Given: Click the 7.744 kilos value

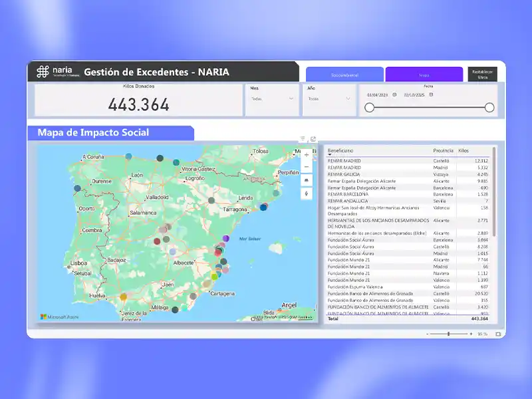Looking at the screenshot, I should point(483,260).
